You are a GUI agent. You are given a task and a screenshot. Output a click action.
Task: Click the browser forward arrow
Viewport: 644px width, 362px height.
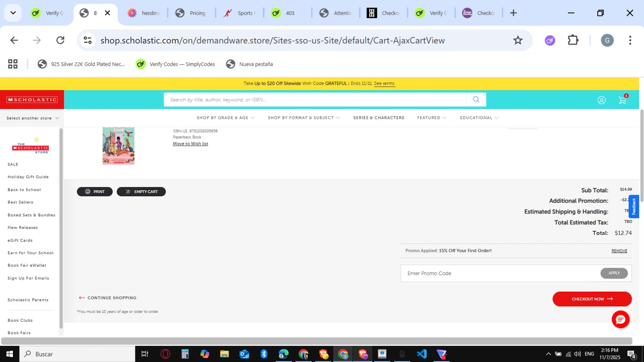point(37,40)
